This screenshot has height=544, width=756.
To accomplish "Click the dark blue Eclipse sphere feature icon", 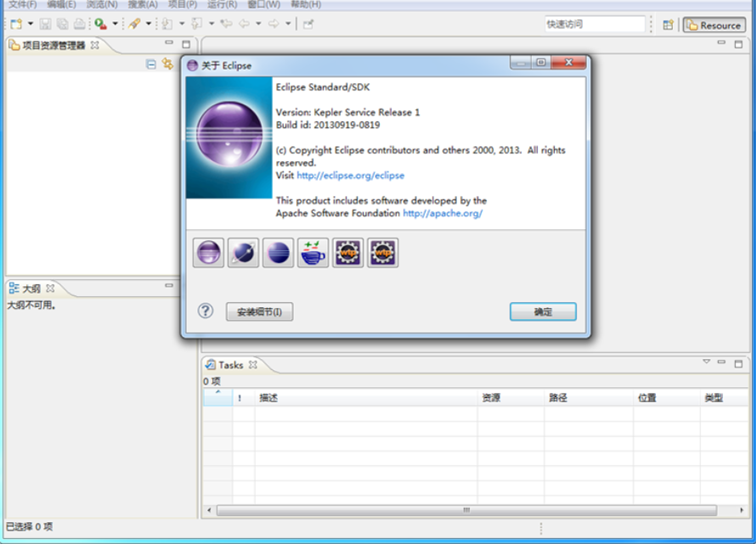I will pyautogui.click(x=279, y=253).
